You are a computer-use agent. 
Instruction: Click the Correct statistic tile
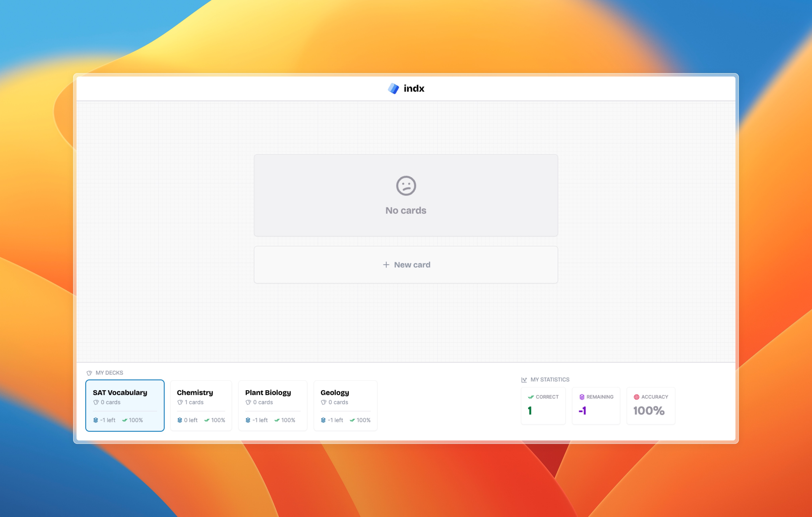pos(543,406)
